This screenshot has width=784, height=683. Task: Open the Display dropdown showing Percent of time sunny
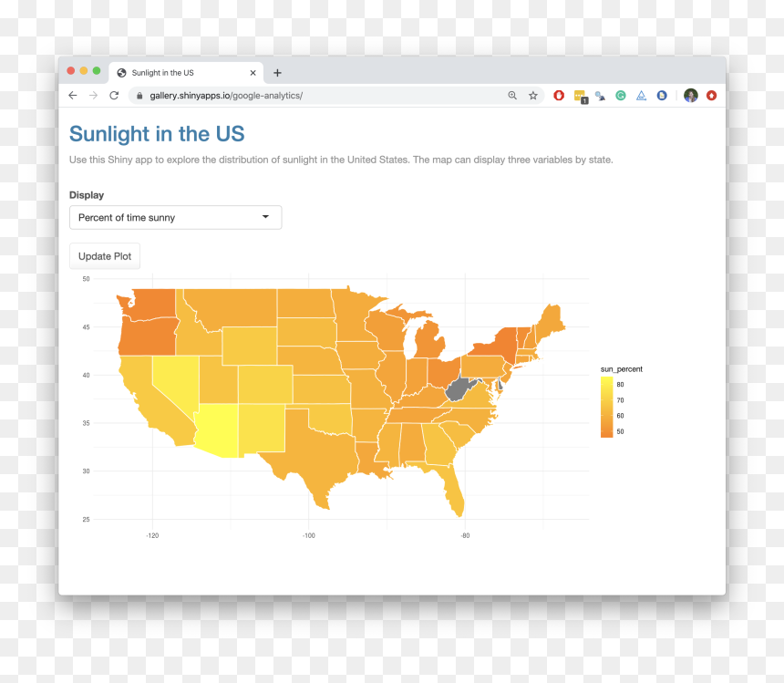[176, 218]
